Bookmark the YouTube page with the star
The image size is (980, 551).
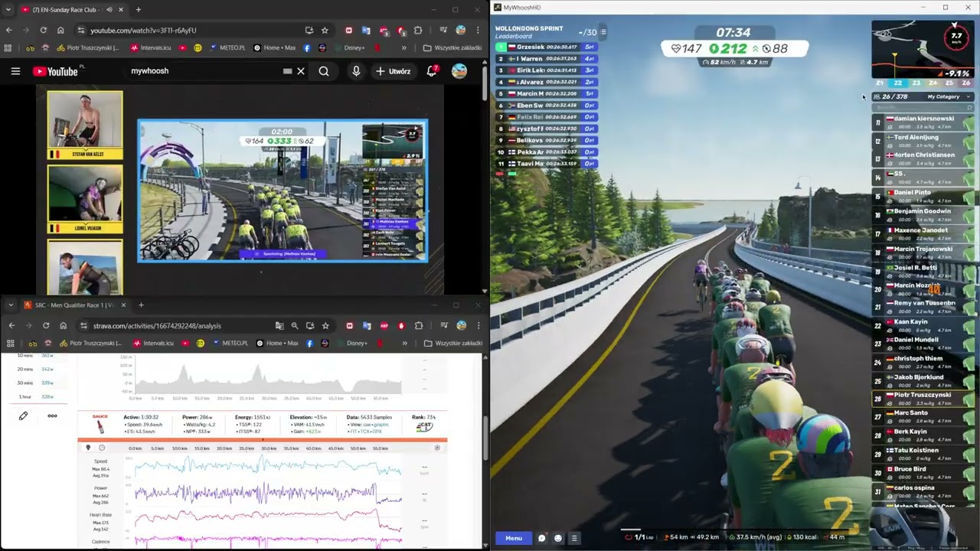pos(325,31)
